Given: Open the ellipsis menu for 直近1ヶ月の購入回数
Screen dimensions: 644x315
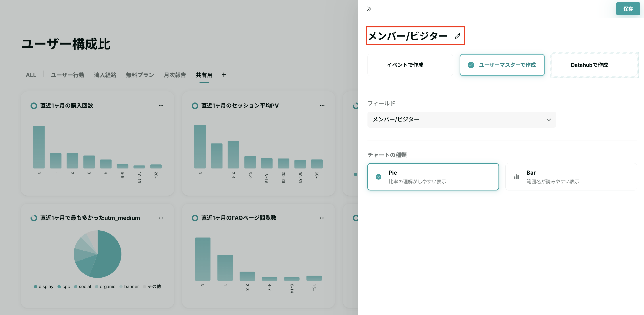Looking at the screenshot, I should 161,106.
